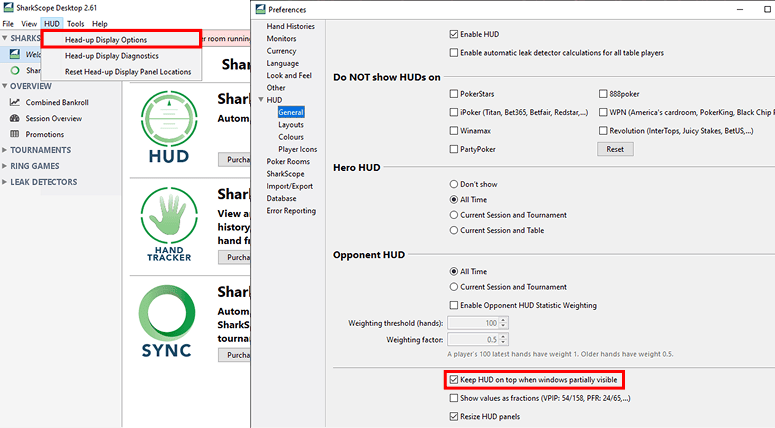
Task: Open Error Reporting preferences page
Action: tap(291, 211)
